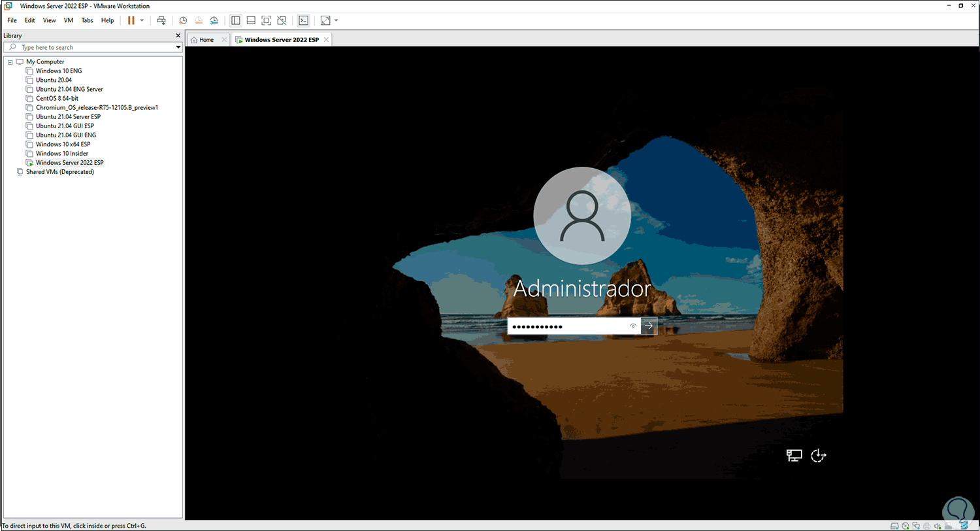Viewport: 980px width, 531px height.
Task: Switch to full screen mode
Action: [x=266, y=20]
